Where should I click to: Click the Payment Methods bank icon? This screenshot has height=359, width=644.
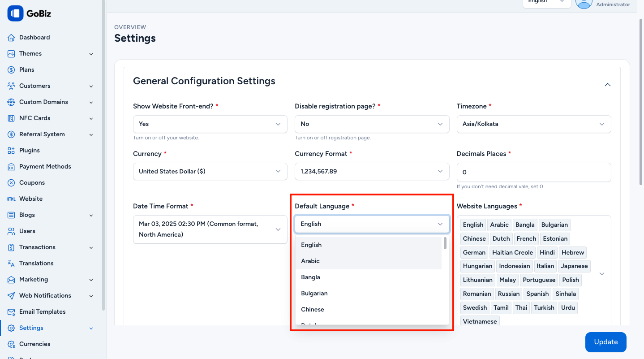(x=11, y=167)
